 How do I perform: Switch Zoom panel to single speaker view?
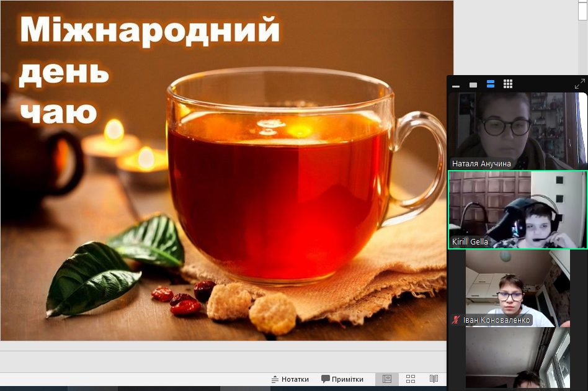pos(473,85)
